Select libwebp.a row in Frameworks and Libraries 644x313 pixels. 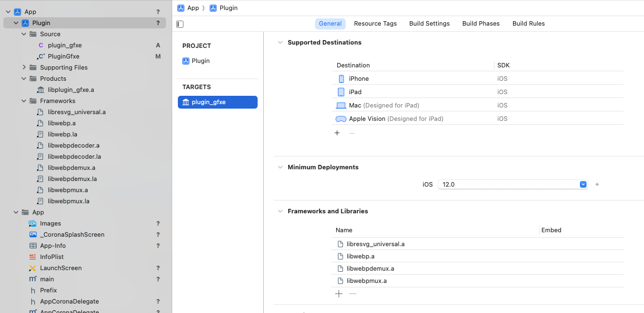click(x=477, y=256)
